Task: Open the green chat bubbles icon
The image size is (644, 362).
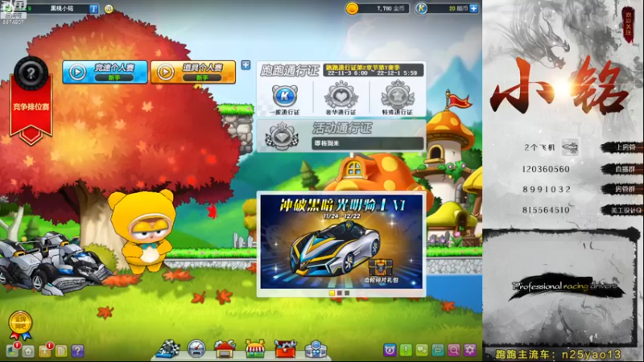Action: (x=422, y=350)
